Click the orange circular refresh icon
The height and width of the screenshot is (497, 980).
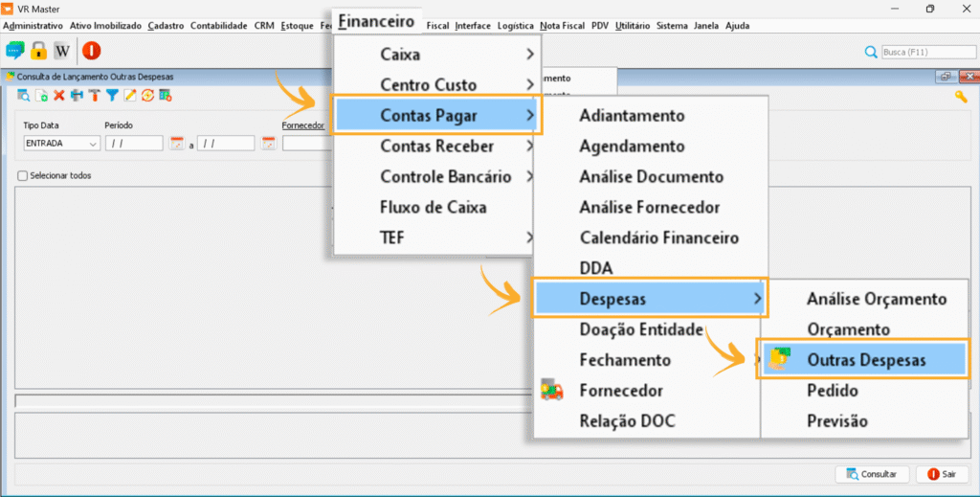tap(147, 96)
